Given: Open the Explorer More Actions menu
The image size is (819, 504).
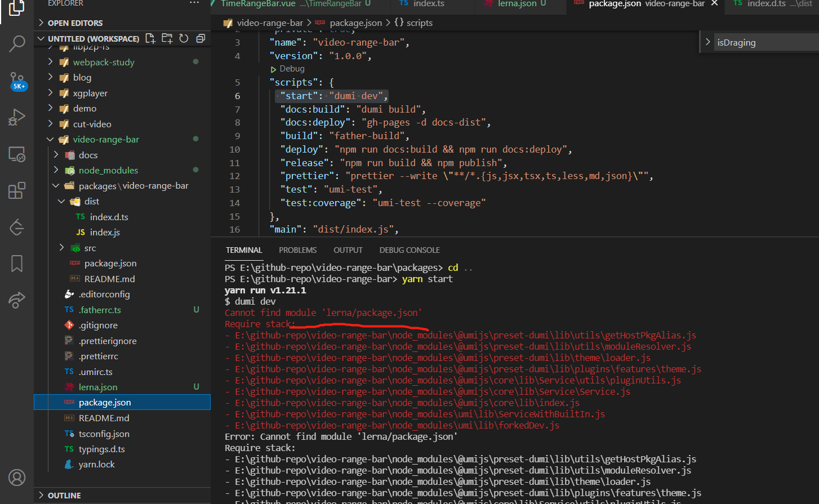Looking at the screenshot, I should pos(194,3).
